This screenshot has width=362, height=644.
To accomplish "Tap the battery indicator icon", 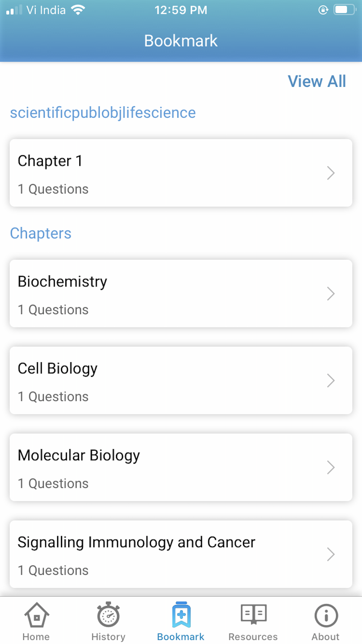I will 344,10.
